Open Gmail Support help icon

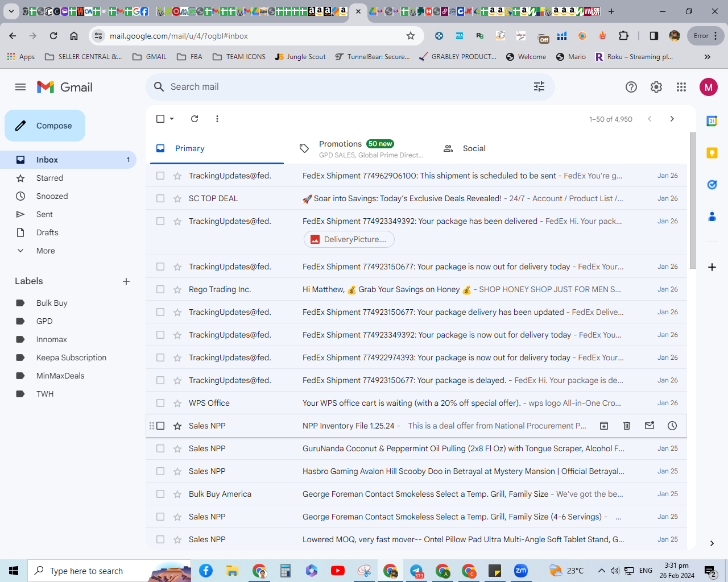[x=631, y=87]
